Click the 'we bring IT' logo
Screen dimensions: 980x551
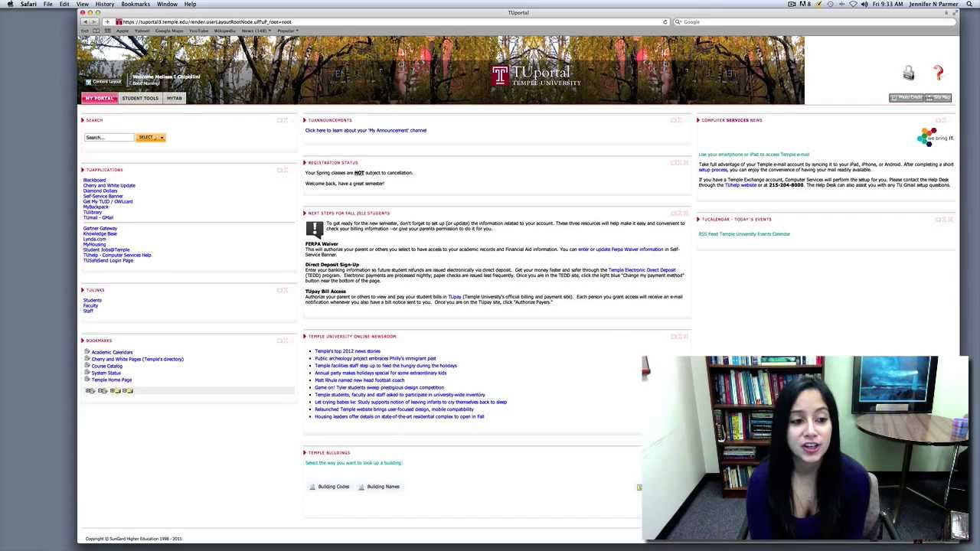coord(935,137)
